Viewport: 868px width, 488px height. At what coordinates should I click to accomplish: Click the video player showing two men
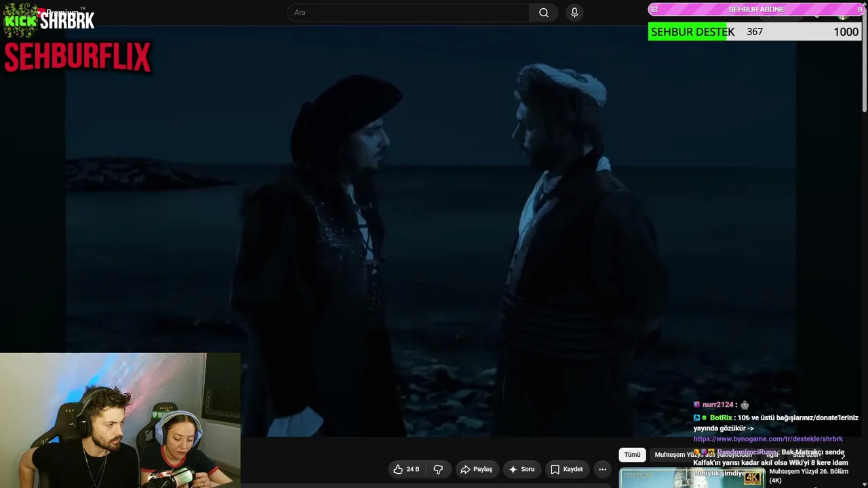[431, 230]
